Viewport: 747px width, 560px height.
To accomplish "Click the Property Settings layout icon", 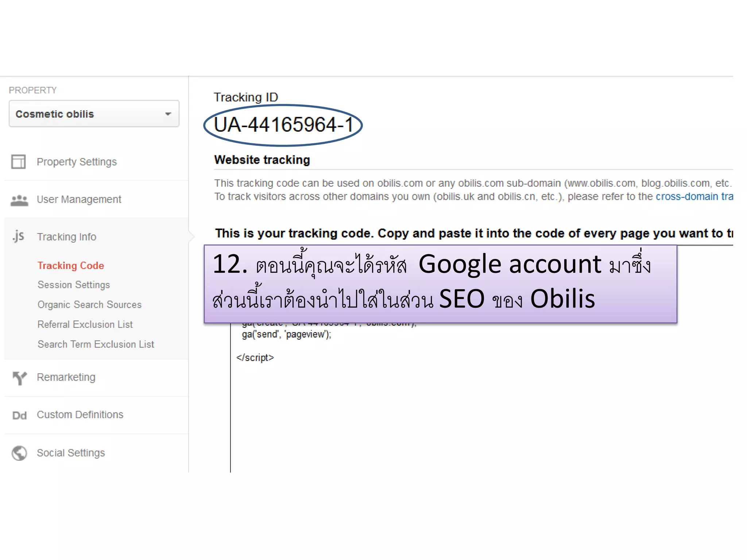I will tap(18, 162).
